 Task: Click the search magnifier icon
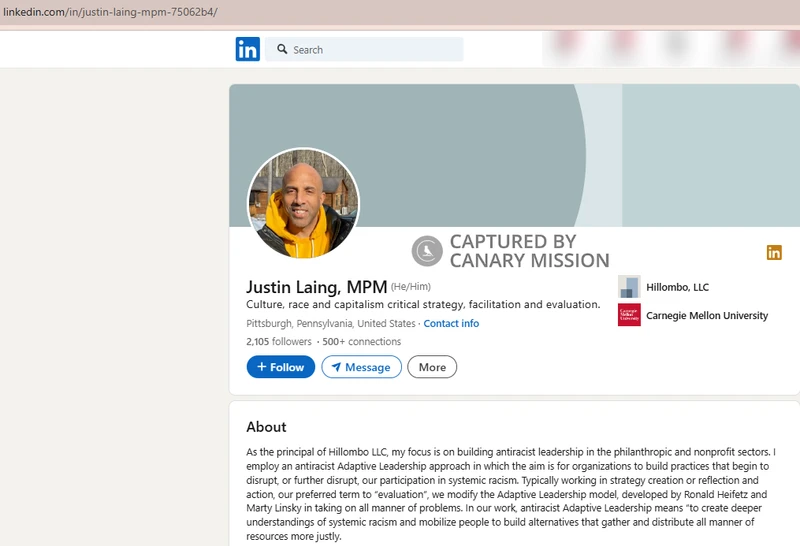pyautogui.click(x=282, y=49)
